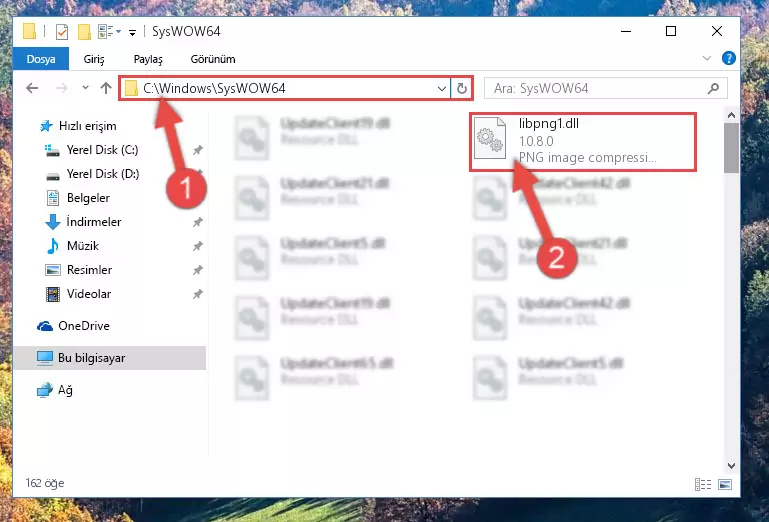Open the address bar history dropdown
The height and width of the screenshot is (522, 769).
[x=441, y=89]
